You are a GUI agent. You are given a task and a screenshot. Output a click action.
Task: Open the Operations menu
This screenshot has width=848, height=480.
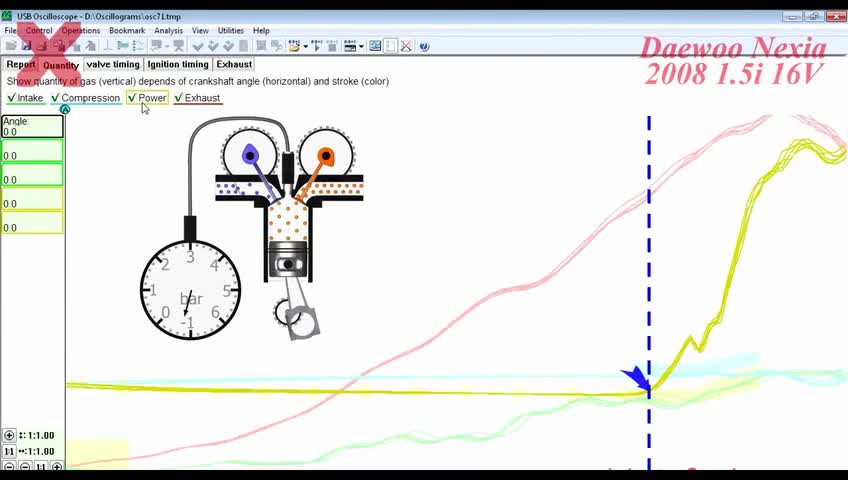[81, 31]
